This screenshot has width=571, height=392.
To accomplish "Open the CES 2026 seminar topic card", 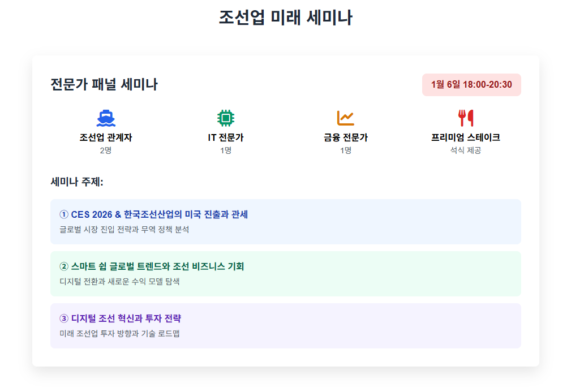I will 285,222.
